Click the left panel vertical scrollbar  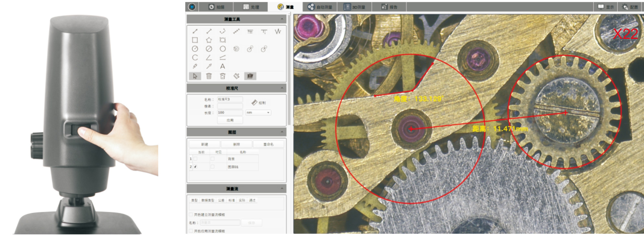[289, 70]
